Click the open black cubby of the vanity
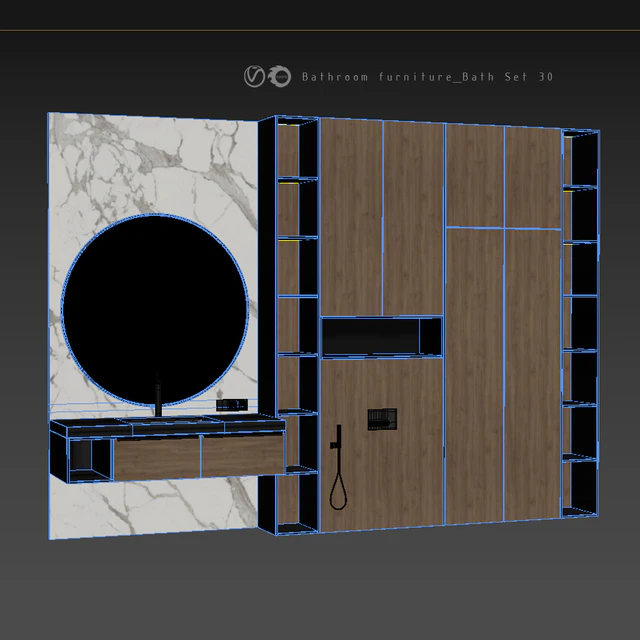640x640 pixels. [90, 460]
